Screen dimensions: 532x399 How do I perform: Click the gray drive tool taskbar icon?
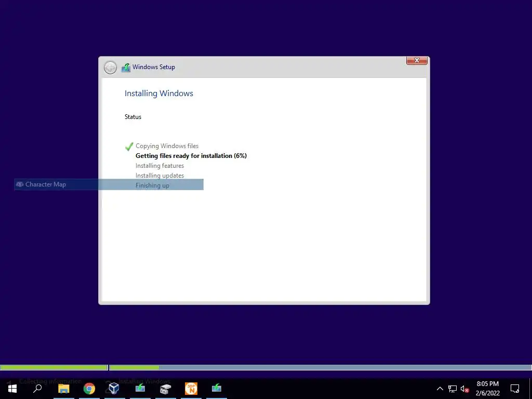[166, 389]
